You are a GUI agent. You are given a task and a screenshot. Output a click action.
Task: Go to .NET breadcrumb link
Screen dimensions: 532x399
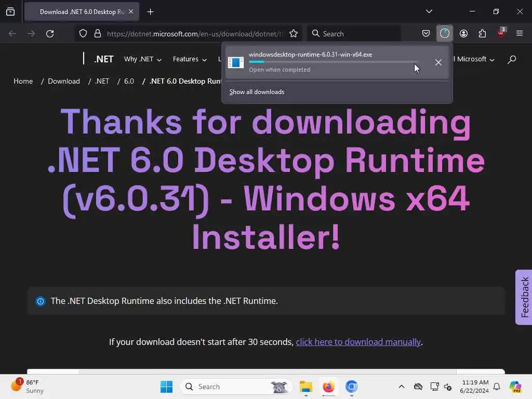click(102, 81)
